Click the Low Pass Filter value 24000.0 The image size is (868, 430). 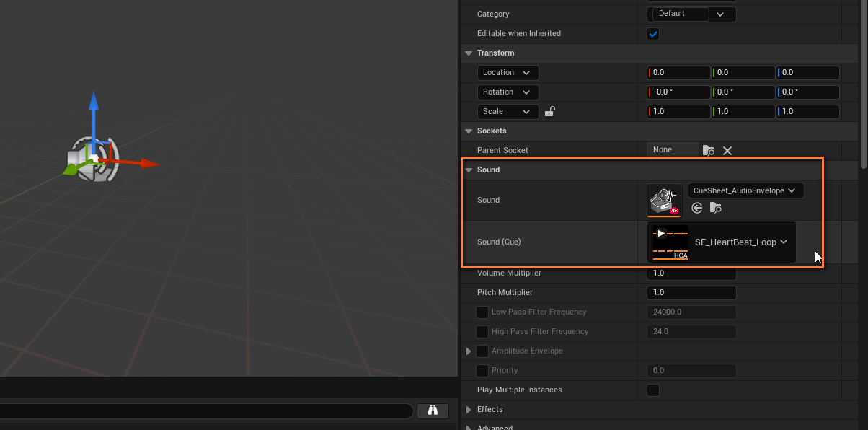coord(691,312)
